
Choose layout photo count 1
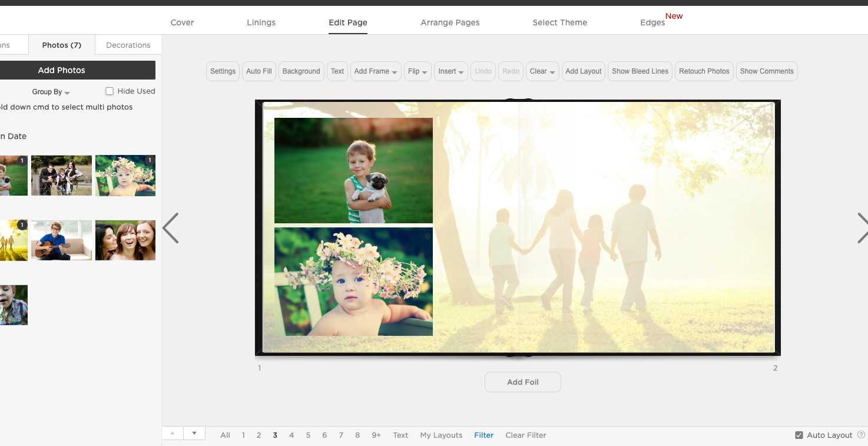(243, 435)
